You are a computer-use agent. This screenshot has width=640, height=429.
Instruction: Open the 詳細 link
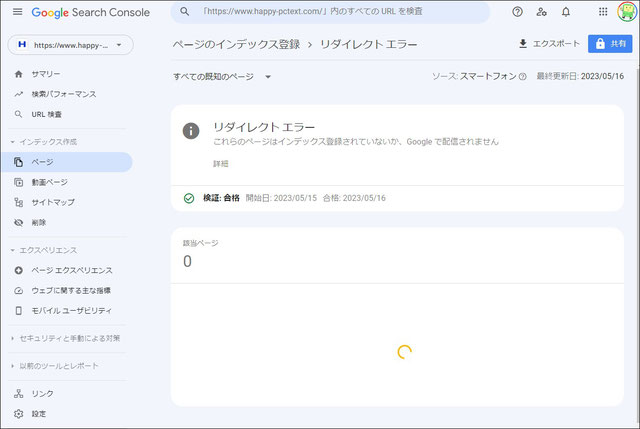[x=221, y=164]
